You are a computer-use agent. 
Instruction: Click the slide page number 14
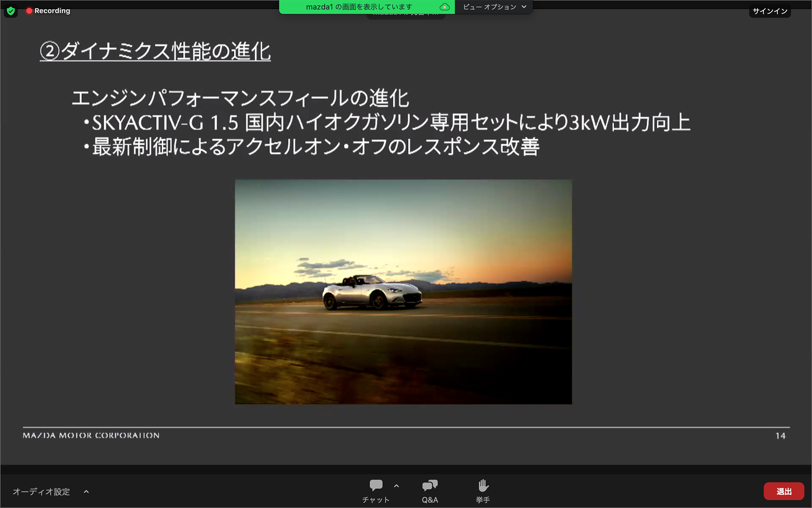click(779, 435)
